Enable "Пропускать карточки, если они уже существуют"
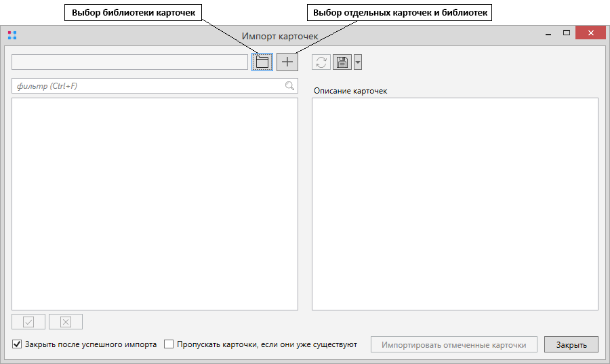This screenshot has width=610, height=364. pyautogui.click(x=169, y=344)
